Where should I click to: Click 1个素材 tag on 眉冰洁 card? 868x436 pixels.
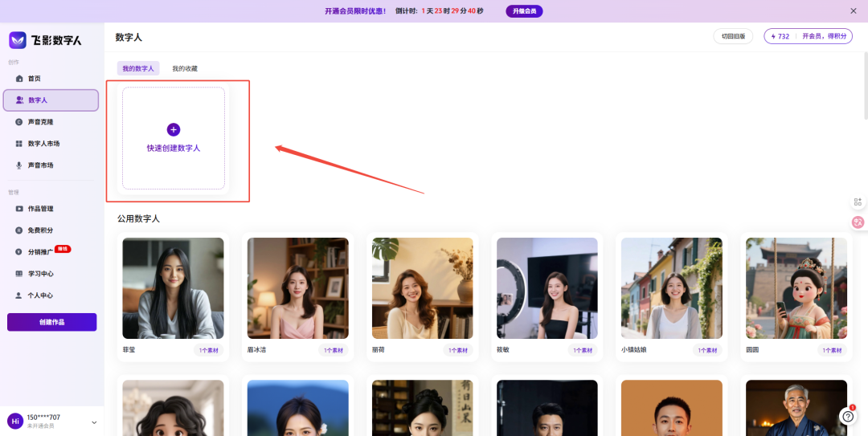[334, 350]
